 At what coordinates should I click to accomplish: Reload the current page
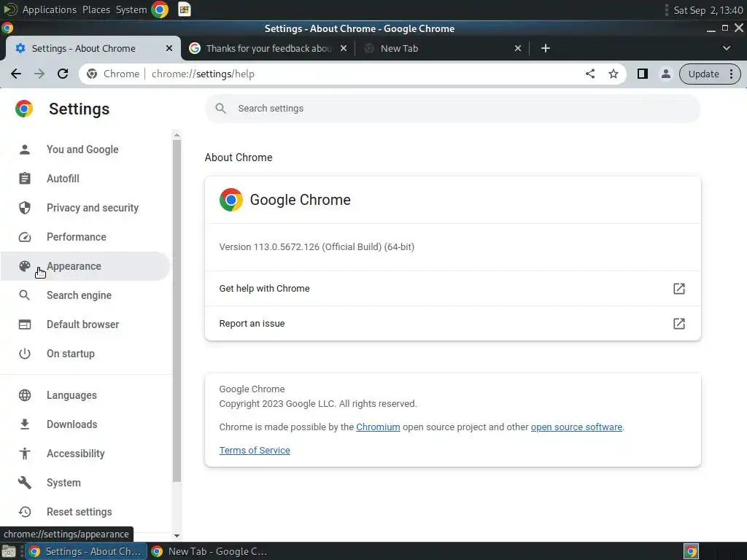tap(63, 74)
